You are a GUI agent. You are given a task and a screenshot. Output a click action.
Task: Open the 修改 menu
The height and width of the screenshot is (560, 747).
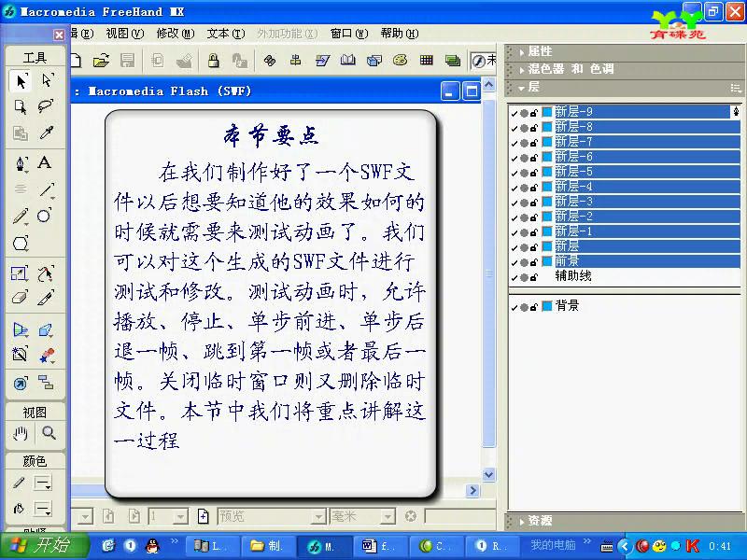point(176,34)
